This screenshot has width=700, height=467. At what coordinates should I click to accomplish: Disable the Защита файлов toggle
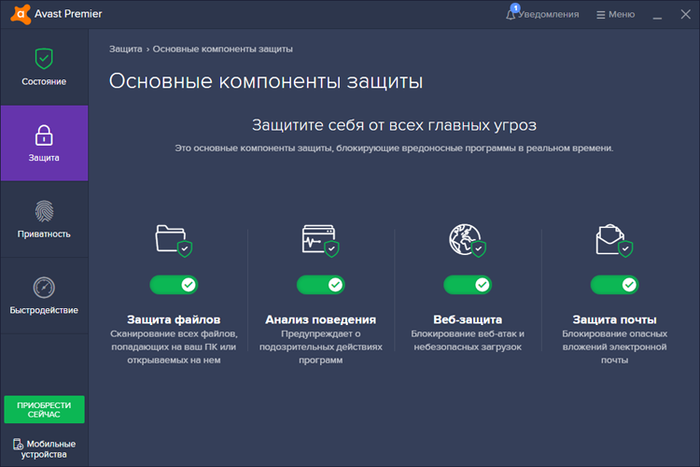173,285
